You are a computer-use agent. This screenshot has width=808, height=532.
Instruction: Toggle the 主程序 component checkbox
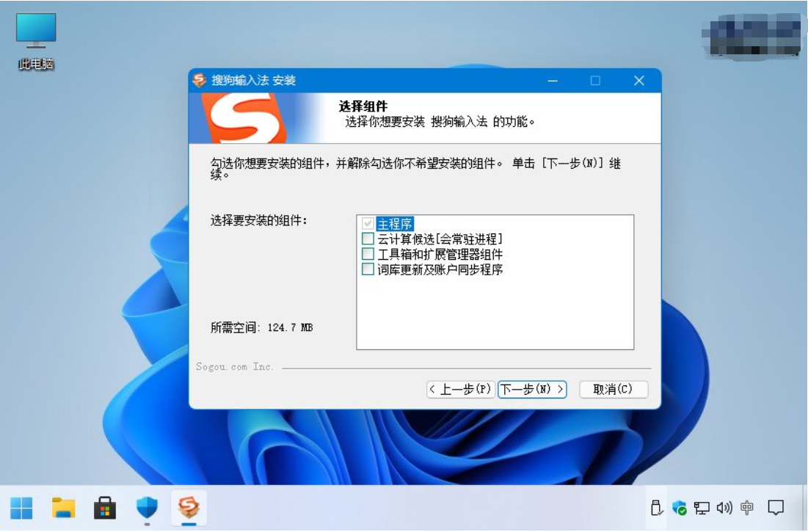pyautogui.click(x=368, y=224)
